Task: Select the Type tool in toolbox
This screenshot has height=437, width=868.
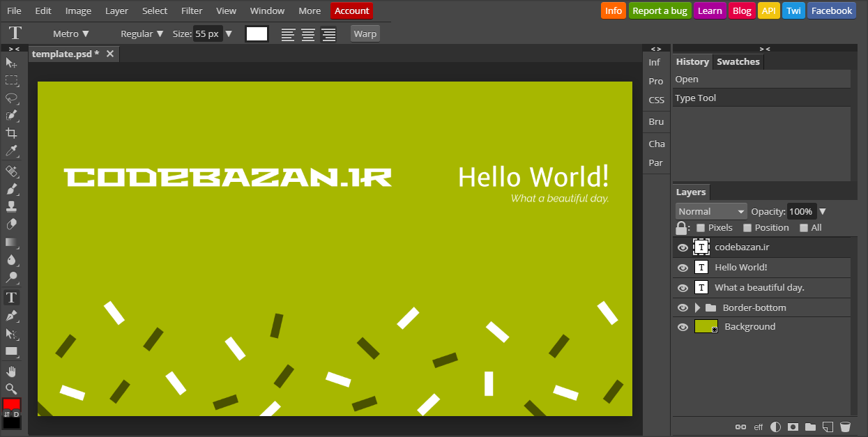Action: click(x=12, y=298)
